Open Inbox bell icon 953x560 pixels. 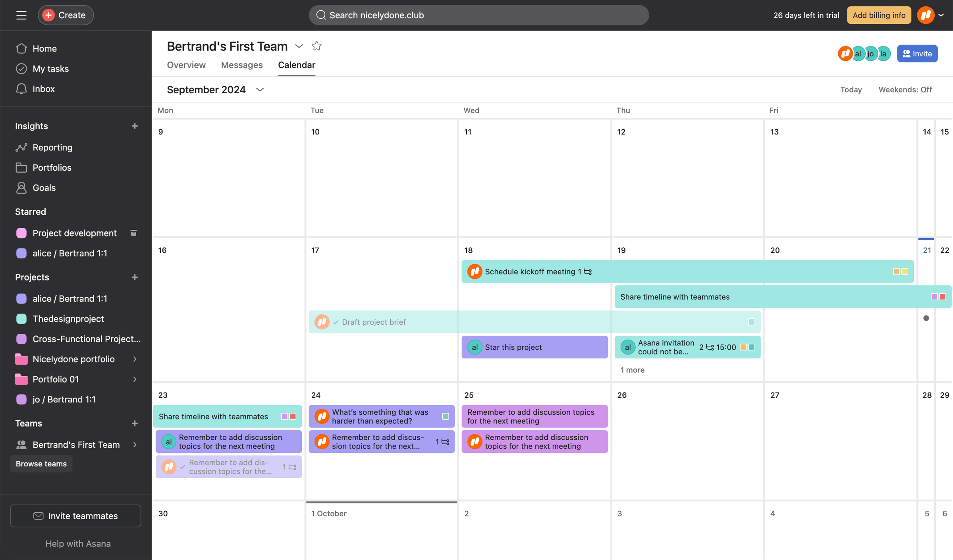[x=21, y=89]
